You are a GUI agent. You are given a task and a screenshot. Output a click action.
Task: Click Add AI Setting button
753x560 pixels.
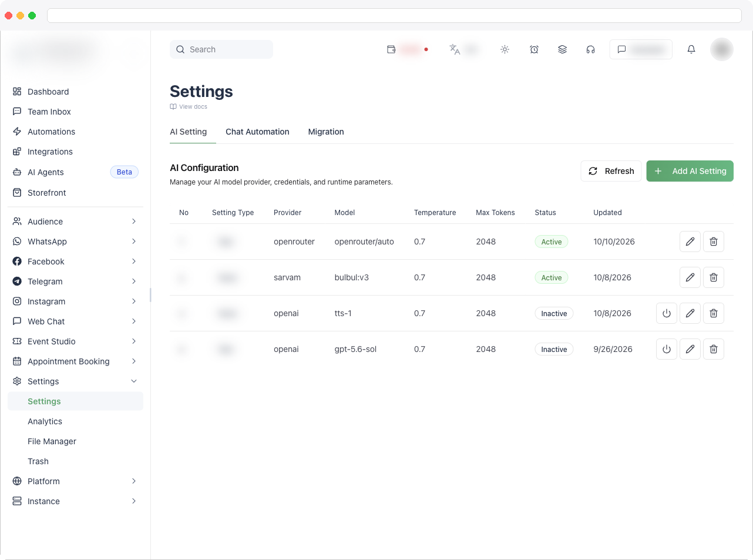[690, 171]
